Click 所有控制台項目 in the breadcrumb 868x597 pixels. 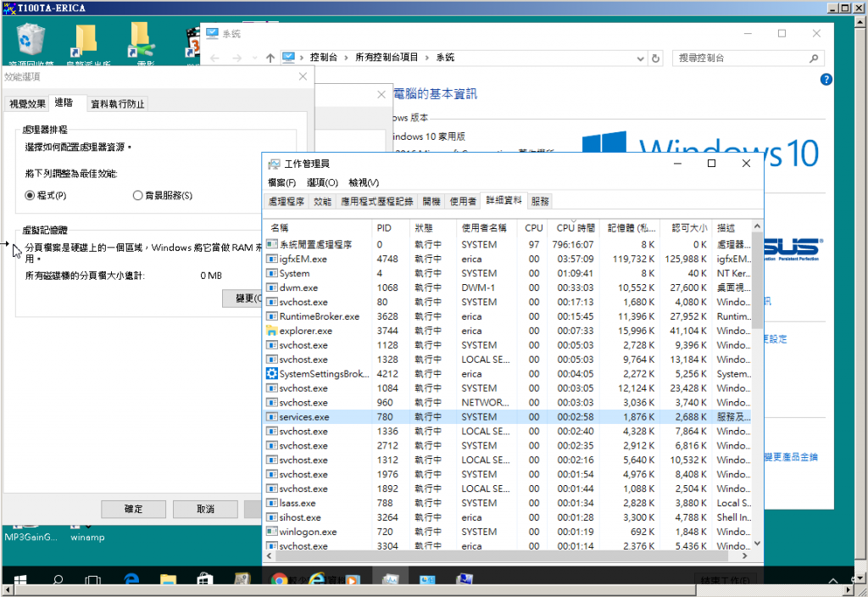click(387, 58)
